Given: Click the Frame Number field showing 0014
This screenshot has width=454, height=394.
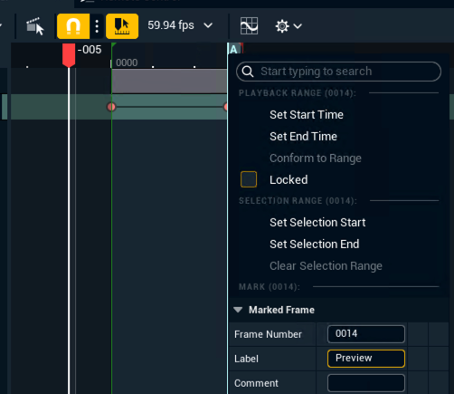Looking at the screenshot, I should point(366,334).
